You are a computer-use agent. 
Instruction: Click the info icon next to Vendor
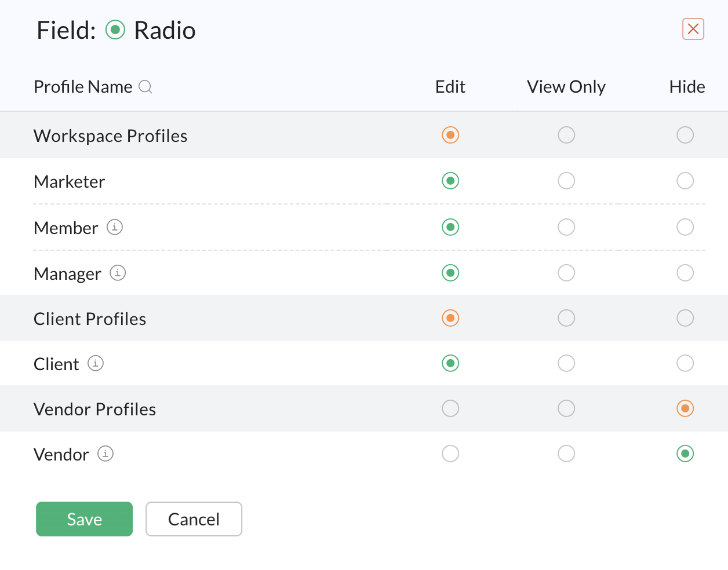point(105,454)
